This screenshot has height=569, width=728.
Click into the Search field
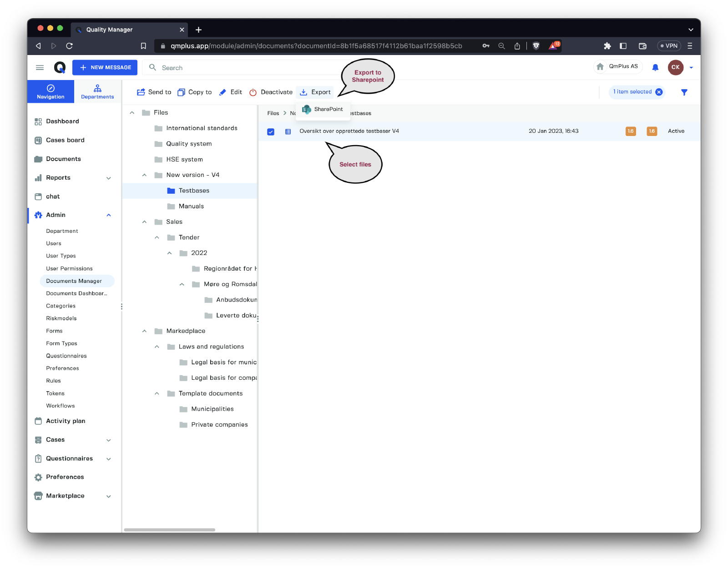tap(246, 68)
